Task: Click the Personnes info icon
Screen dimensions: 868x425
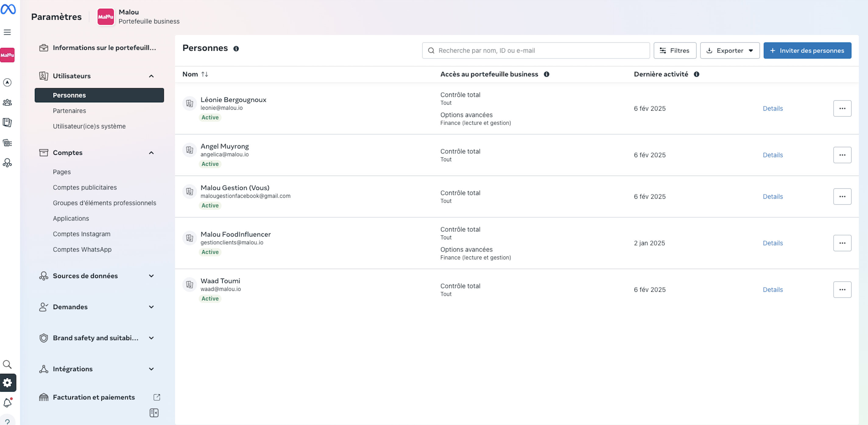Action: click(x=236, y=48)
